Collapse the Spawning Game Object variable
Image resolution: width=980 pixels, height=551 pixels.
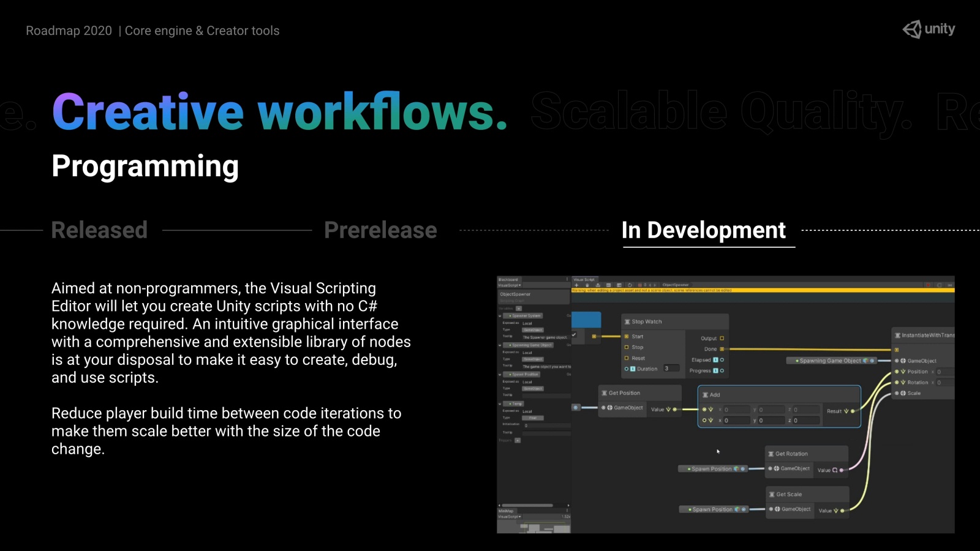(500, 345)
